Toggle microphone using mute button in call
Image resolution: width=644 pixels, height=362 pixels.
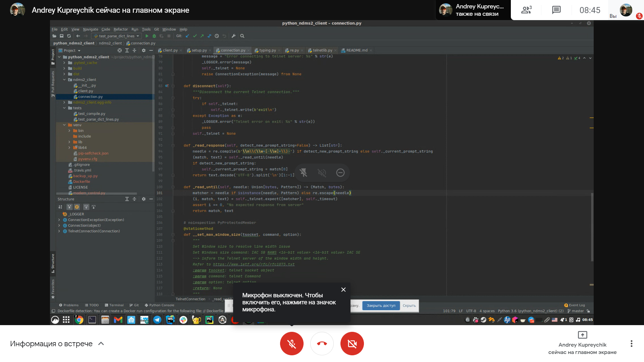coord(291,344)
